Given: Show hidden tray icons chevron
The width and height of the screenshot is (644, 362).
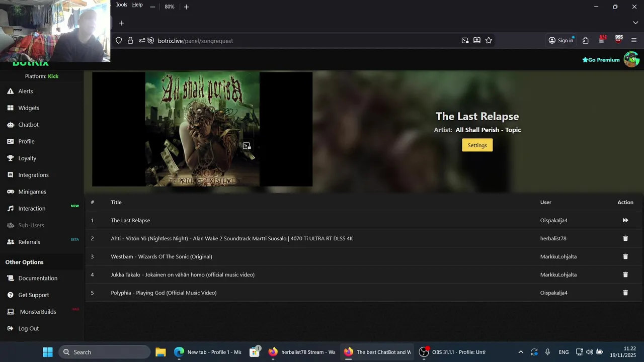Looking at the screenshot, I should click(x=521, y=352).
